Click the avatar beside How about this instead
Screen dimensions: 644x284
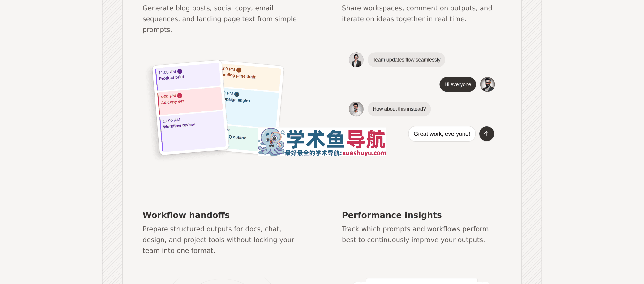click(x=356, y=109)
